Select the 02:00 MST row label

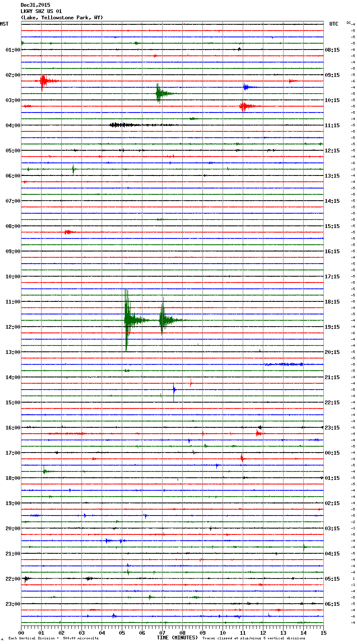pyautogui.click(x=13, y=75)
